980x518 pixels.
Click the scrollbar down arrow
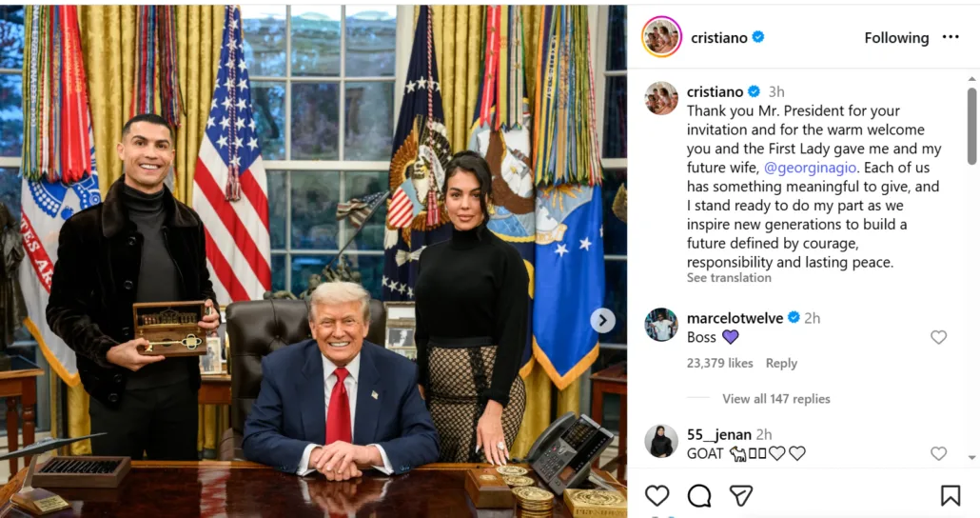click(x=971, y=458)
